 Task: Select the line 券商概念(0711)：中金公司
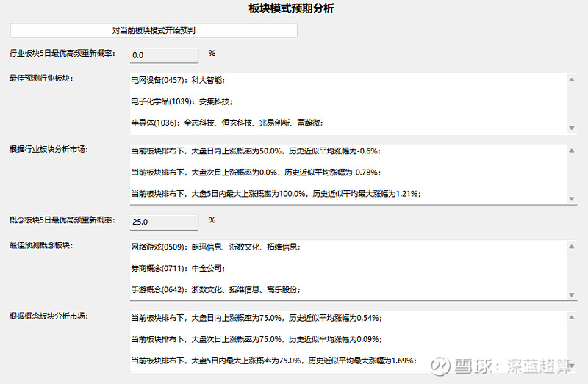178,268
